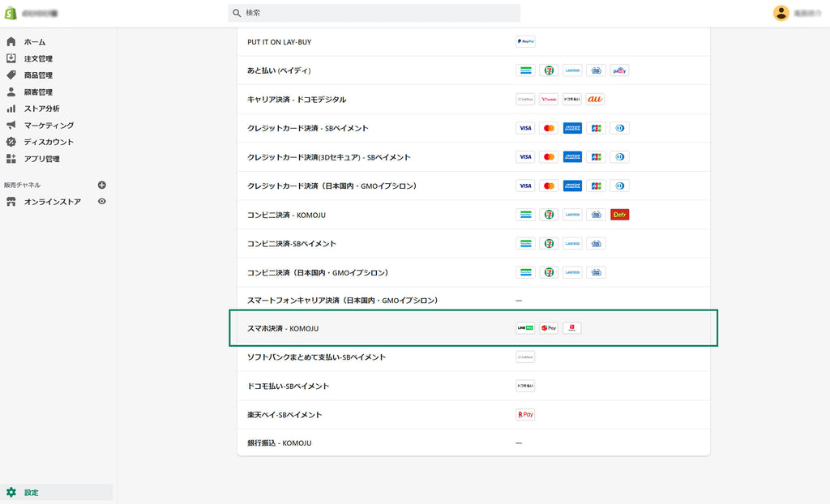This screenshot has width=830, height=504.
Task: Click the 検索 search field
Action: 374,14
